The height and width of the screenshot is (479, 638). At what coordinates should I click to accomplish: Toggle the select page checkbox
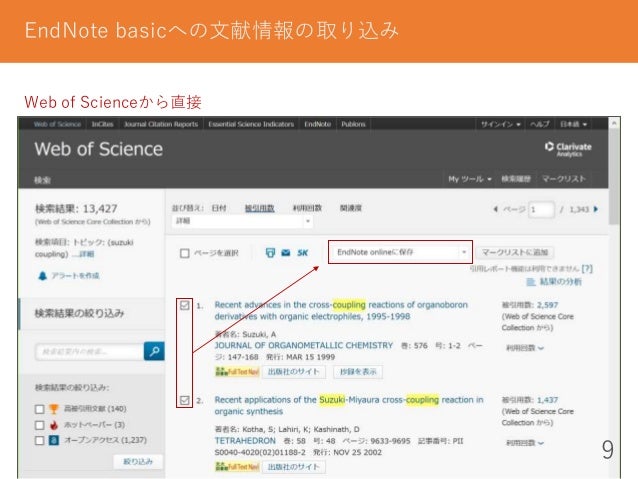pyautogui.click(x=185, y=253)
